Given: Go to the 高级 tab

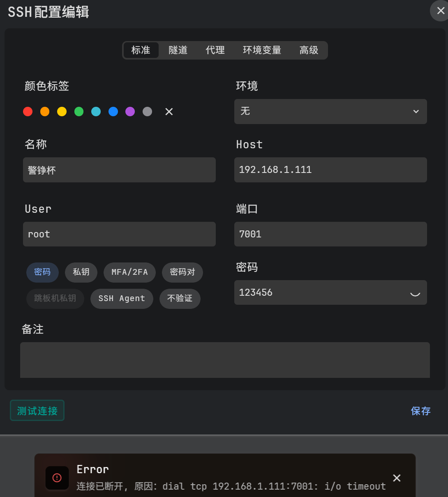Looking at the screenshot, I should coord(309,50).
